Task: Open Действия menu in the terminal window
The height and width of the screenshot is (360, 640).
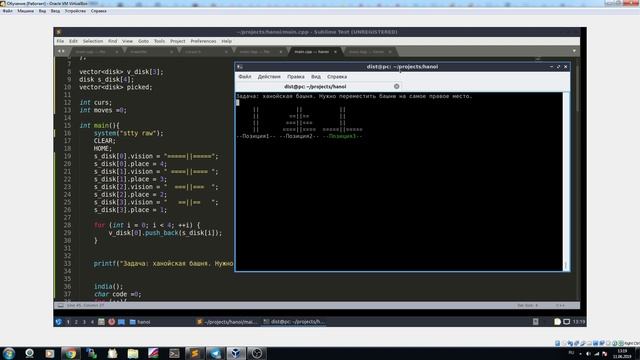Action: [x=269, y=77]
